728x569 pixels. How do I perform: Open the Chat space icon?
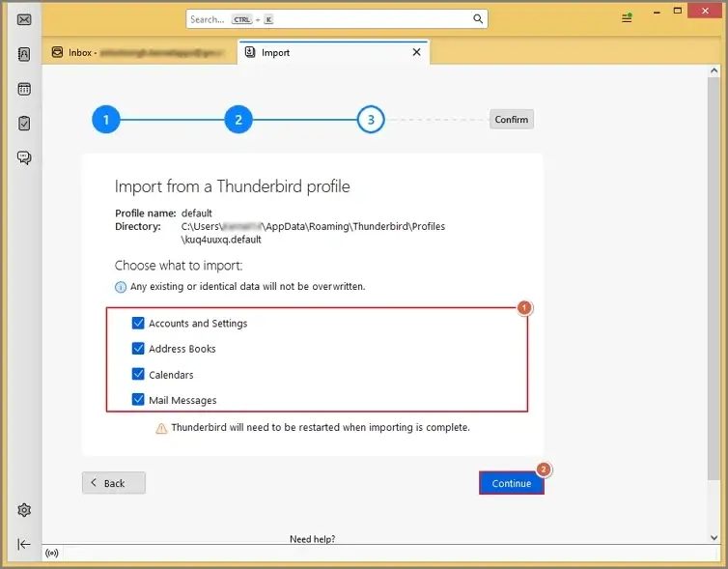point(24,157)
